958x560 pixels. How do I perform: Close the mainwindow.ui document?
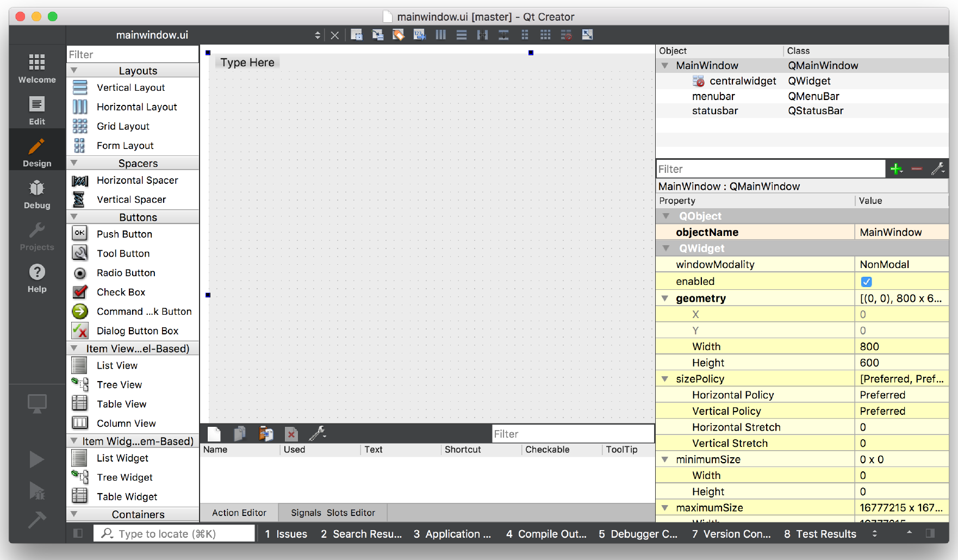click(335, 35)
